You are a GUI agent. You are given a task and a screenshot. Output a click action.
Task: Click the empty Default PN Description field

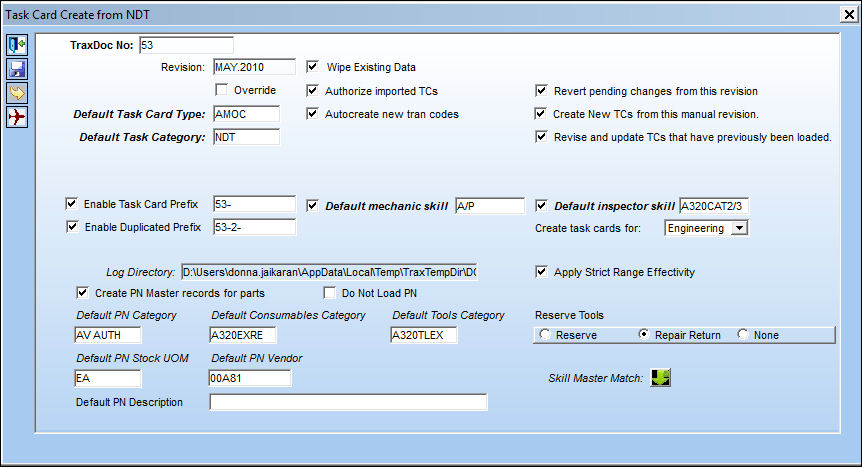point(348,402)
